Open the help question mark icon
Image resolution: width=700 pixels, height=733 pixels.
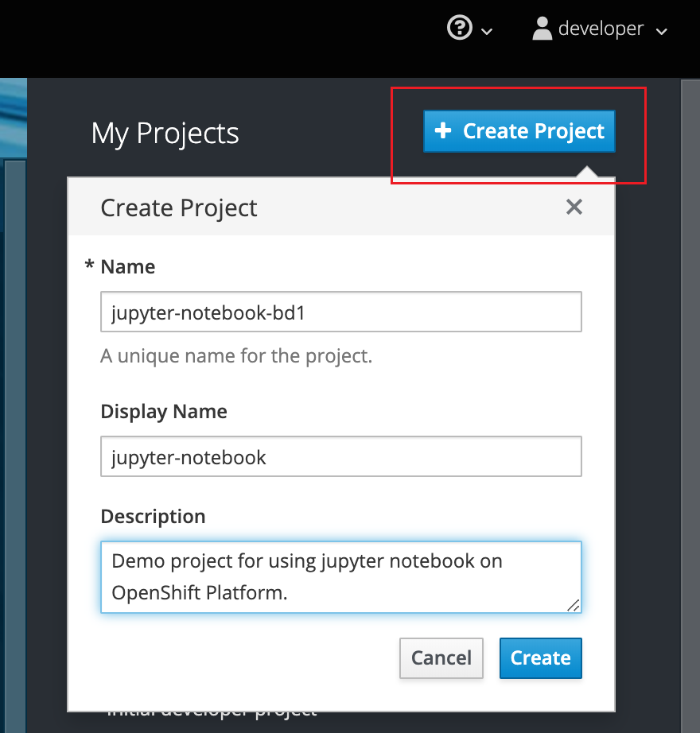click(458, 28)
